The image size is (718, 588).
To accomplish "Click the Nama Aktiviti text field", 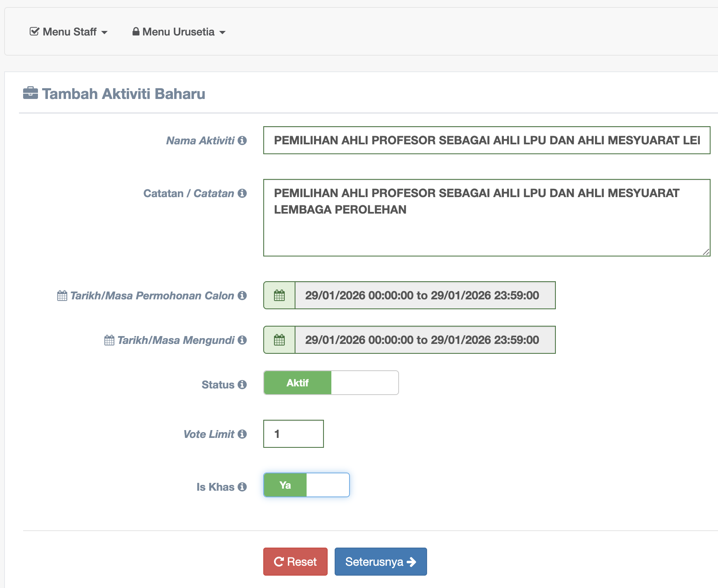I will [487, 140].
